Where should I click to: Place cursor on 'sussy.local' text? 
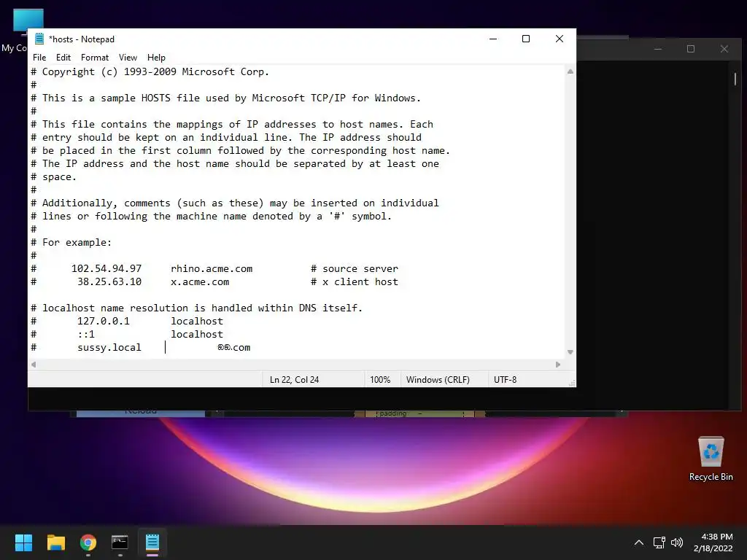[109, 348]
